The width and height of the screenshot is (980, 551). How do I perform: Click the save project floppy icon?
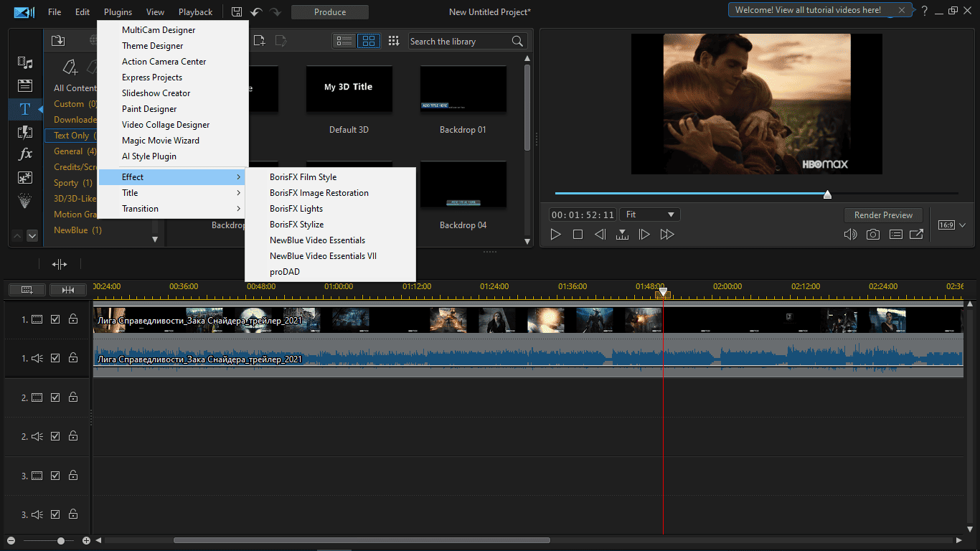237,12
